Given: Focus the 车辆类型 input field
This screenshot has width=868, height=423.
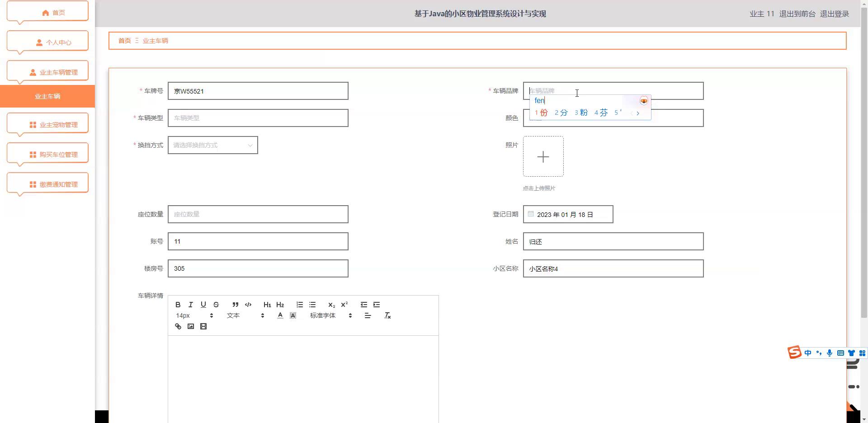Looking at the screenshot, I should click(258, 118).
